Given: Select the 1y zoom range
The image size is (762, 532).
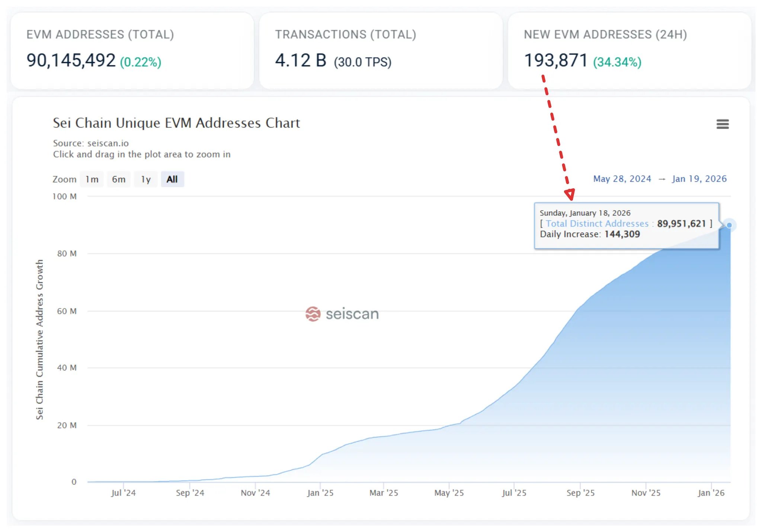Looking at the screenshot, I should coord(146,179).
